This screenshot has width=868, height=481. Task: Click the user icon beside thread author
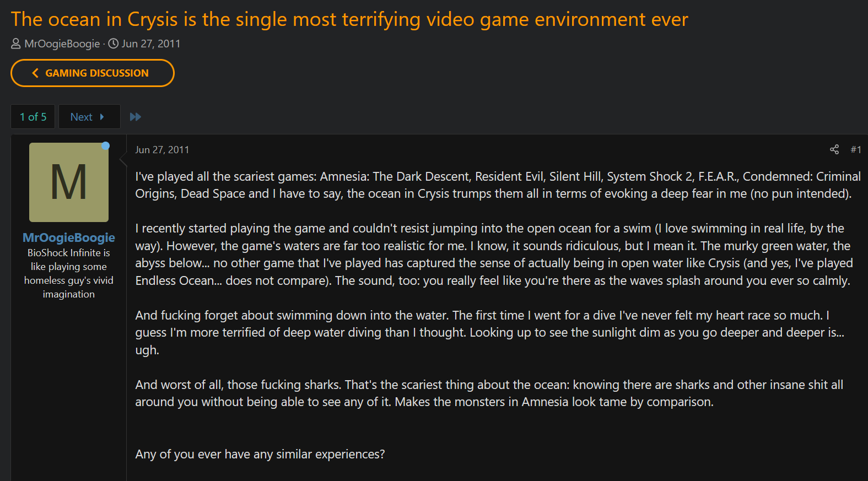(x=16, y=44)
